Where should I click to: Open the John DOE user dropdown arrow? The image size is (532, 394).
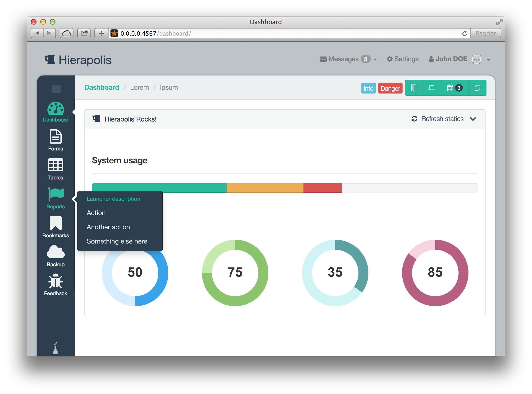click(x=488, y=60)
